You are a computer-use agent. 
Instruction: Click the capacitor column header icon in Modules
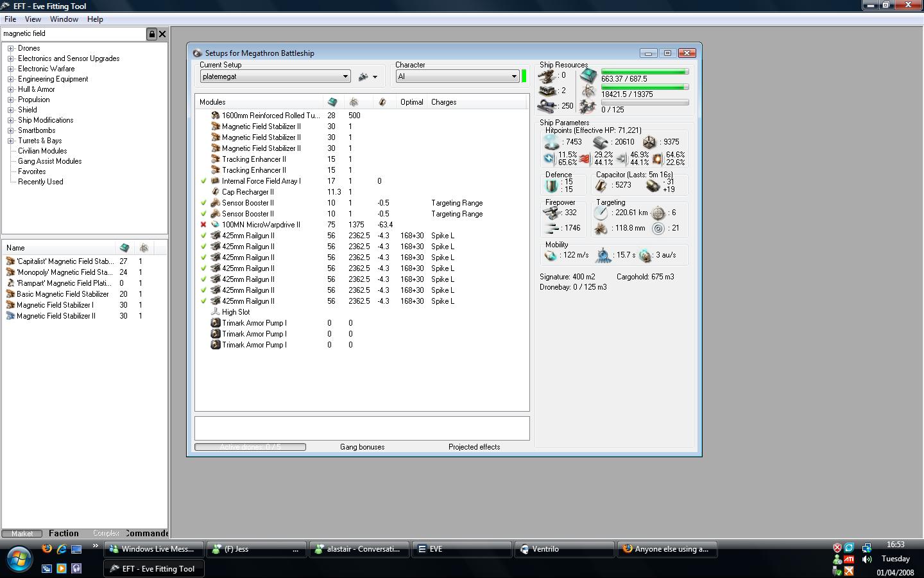tap(382, 102)
